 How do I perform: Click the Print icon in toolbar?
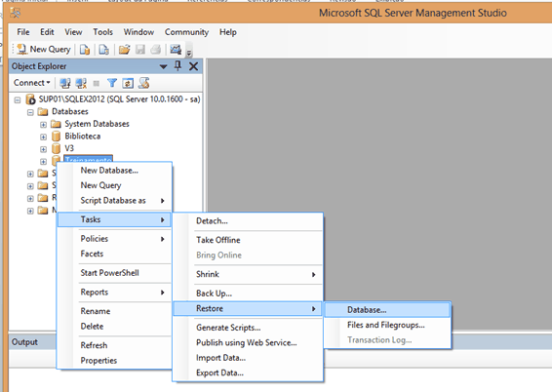coord(156,50)
